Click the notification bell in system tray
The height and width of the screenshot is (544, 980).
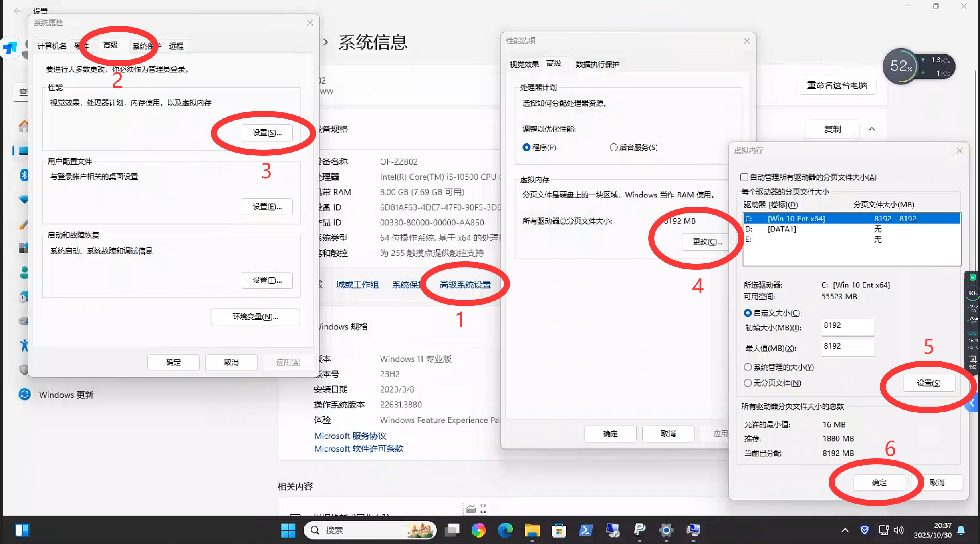pyautogui.click(x=961, y=530)
